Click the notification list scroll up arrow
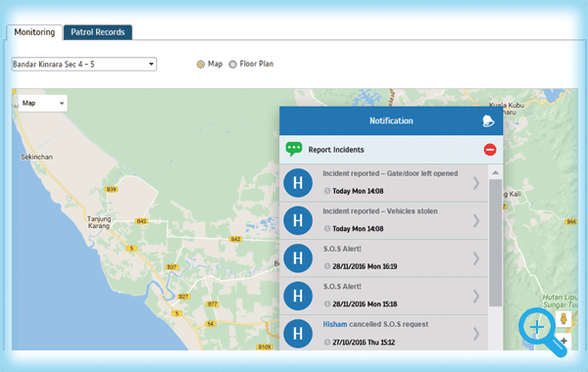The height and width of the screenshot is (372, 588). (495, 172)
